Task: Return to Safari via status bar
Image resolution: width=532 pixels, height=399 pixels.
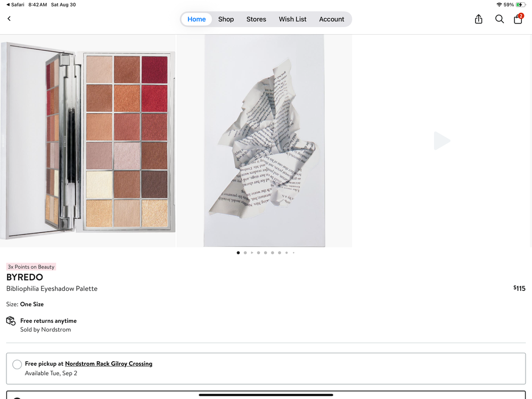Action: pos(15,4)
